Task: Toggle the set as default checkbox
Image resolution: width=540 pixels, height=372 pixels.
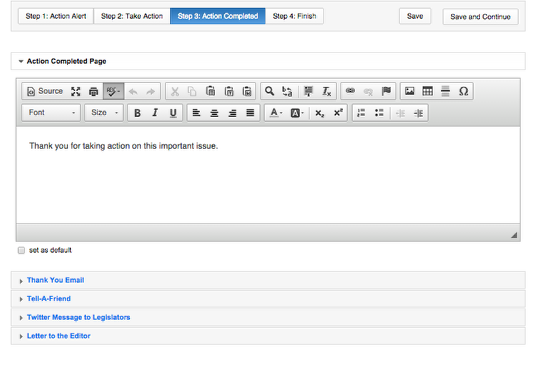Action: click(x=21, y=250)
